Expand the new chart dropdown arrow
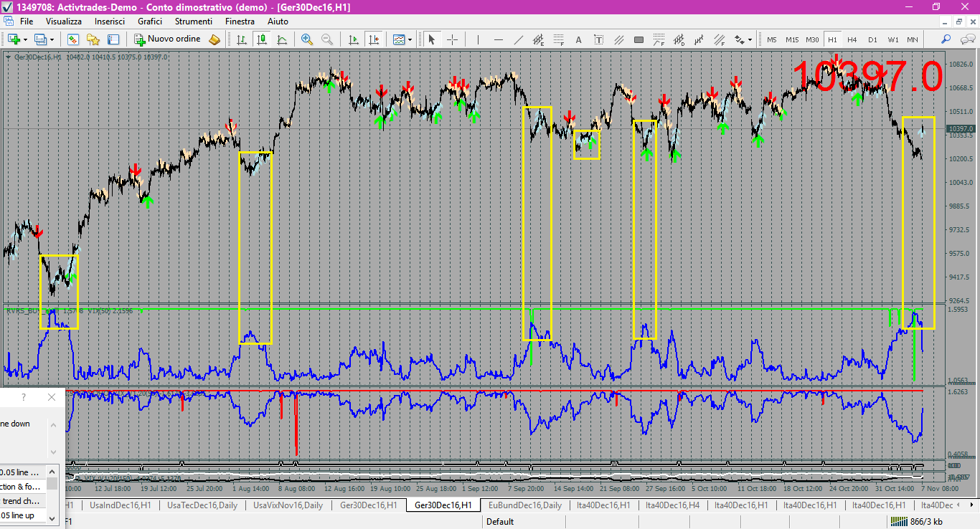 click(25, 39)
